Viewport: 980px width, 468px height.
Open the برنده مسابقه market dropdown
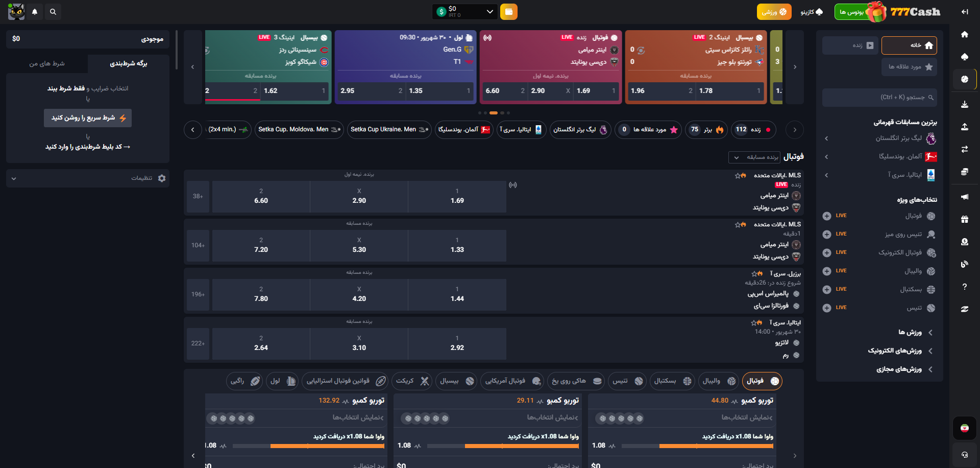(758, 157)
